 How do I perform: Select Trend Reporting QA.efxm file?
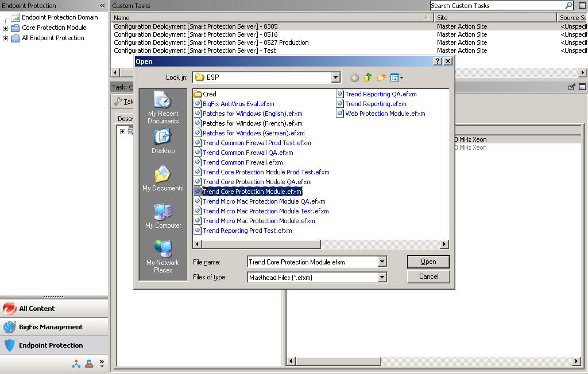click(x=377, y=94)
